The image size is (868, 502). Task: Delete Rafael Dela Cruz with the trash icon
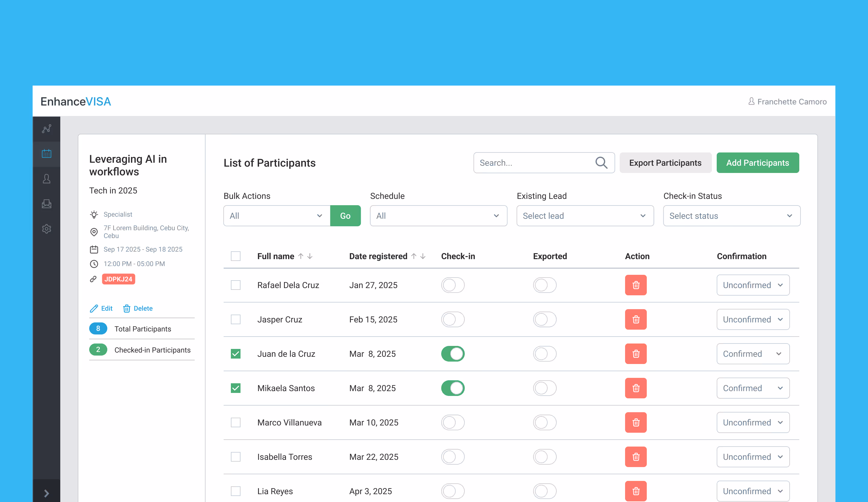pyautogui.click(x=636, y=285)
